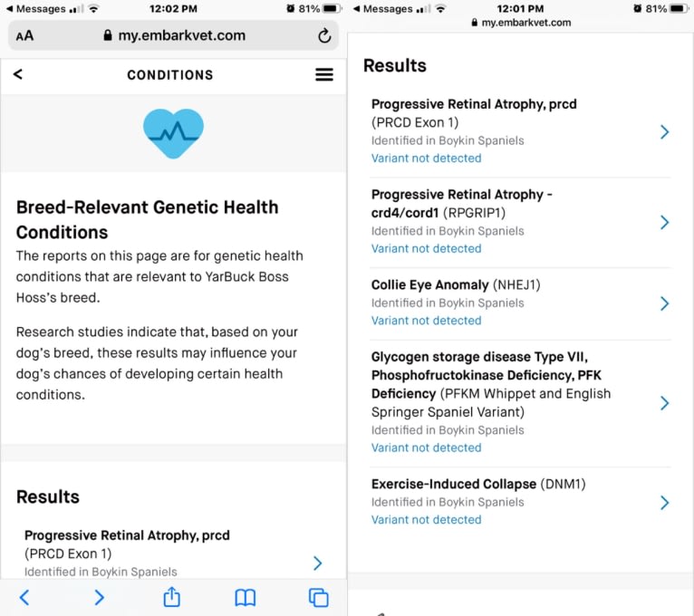
Task: Tap the collapsed my.embarkvet.com URL on the right
Action: [521, 23]
